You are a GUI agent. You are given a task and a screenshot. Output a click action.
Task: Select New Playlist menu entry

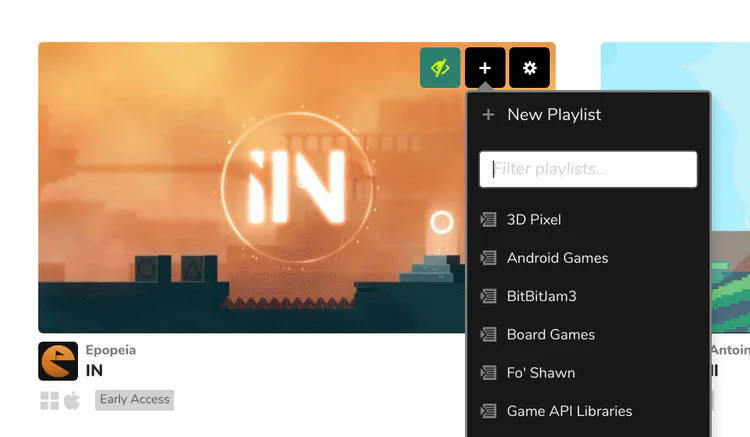tap(588, 115)
